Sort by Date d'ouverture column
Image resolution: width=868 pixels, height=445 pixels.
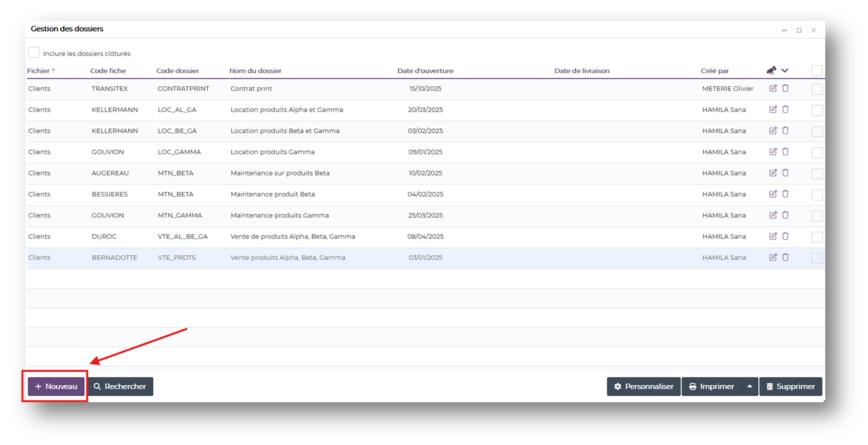click(425, 71)
